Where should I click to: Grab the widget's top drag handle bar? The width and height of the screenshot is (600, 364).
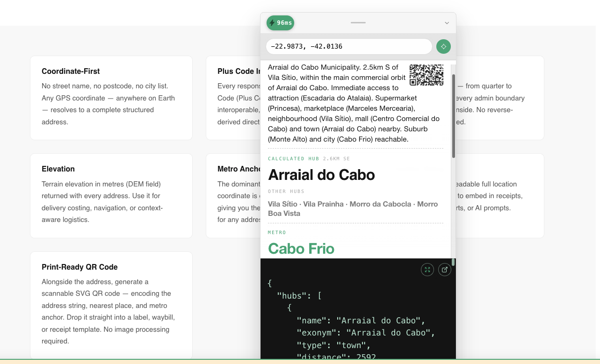pos(358,22)
